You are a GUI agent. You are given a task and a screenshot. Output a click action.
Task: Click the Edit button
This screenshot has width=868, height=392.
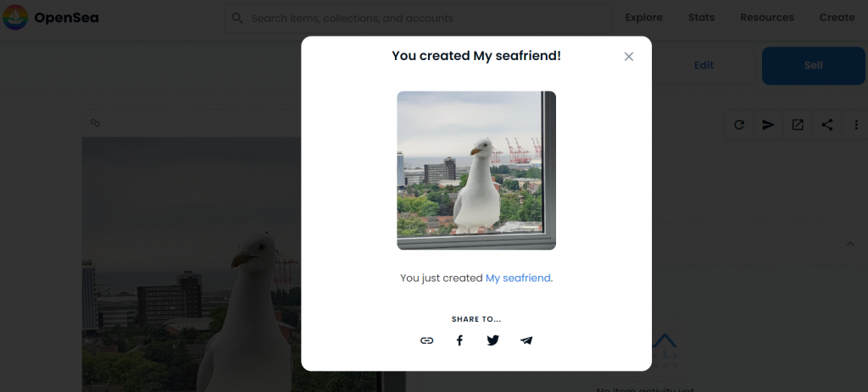[704, 65]
